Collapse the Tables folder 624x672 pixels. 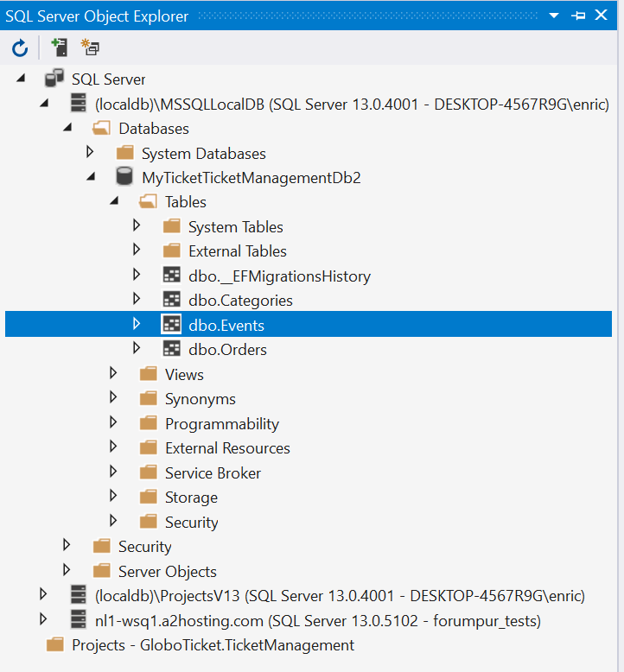[114, 200]
